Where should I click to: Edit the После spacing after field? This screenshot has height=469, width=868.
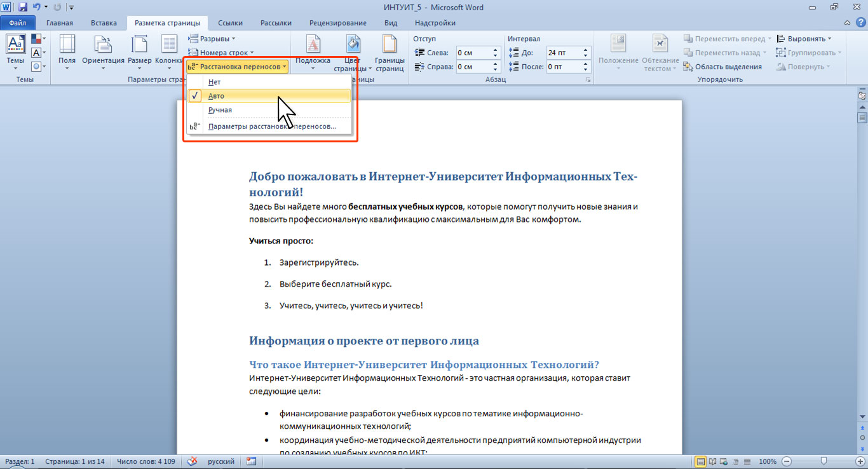[x=564, y=67]
